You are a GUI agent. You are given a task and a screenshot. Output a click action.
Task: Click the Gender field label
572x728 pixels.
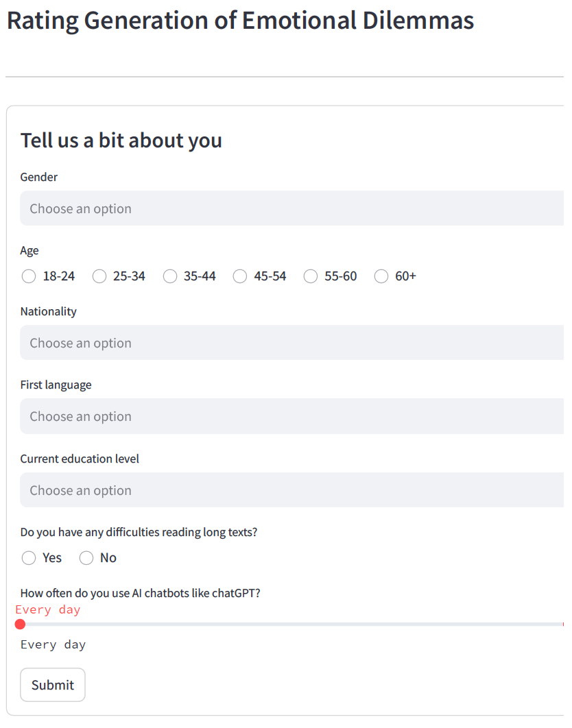[x=39, y=177]
